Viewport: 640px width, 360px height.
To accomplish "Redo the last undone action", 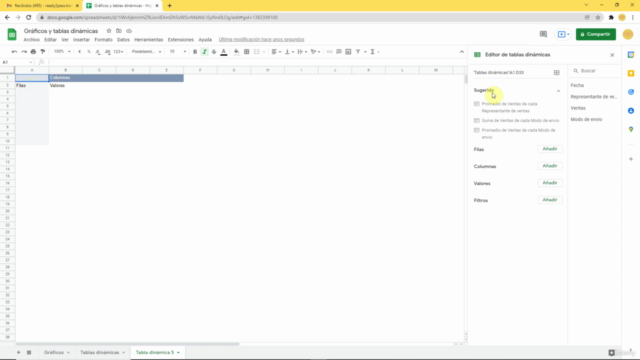I will point(24,52).
